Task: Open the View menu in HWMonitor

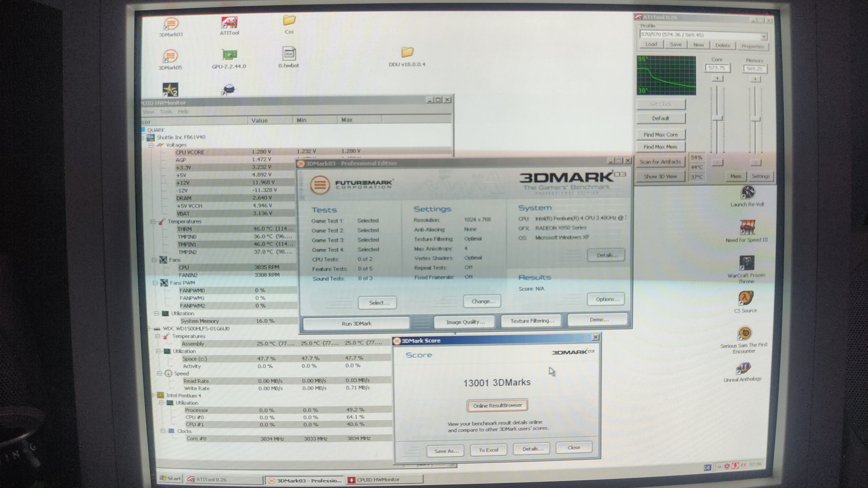Action: 148,112
